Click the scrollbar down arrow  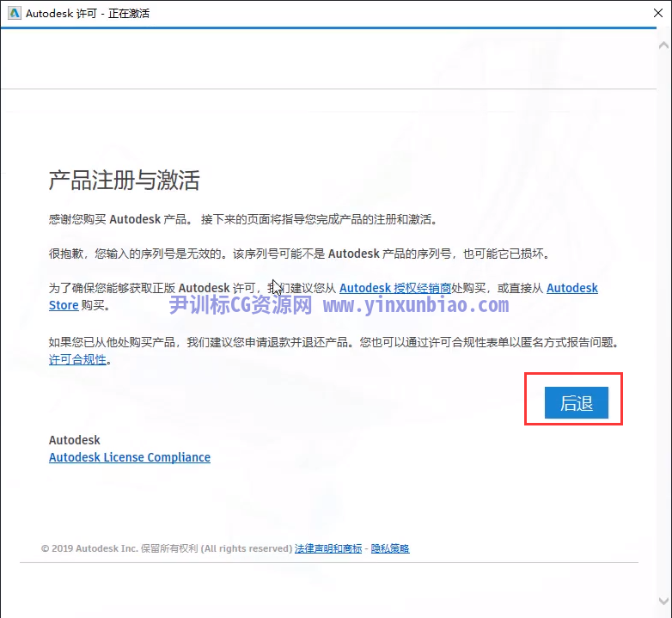(x=663, y=601)
